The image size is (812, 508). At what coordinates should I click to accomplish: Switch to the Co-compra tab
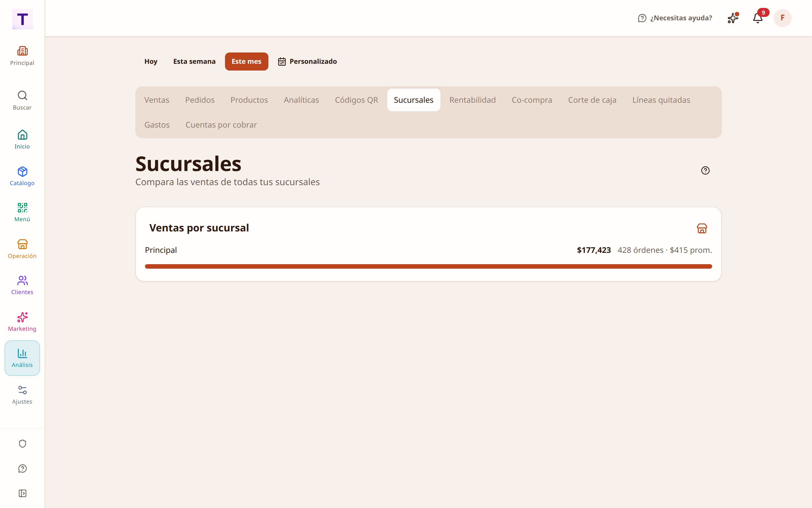coord(532,100)
